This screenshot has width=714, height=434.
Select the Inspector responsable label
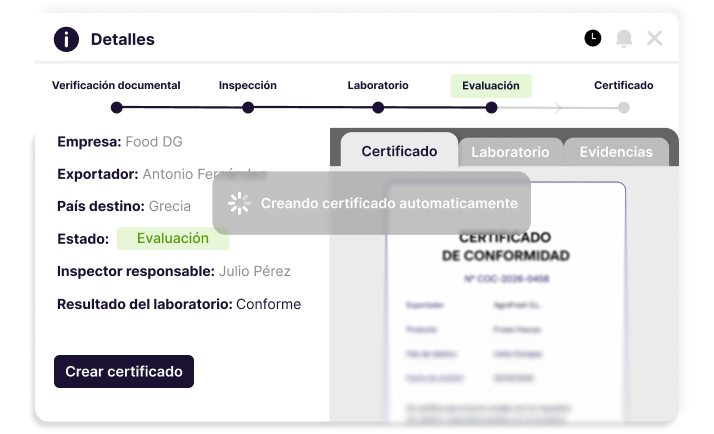click(x=136, y=271)
